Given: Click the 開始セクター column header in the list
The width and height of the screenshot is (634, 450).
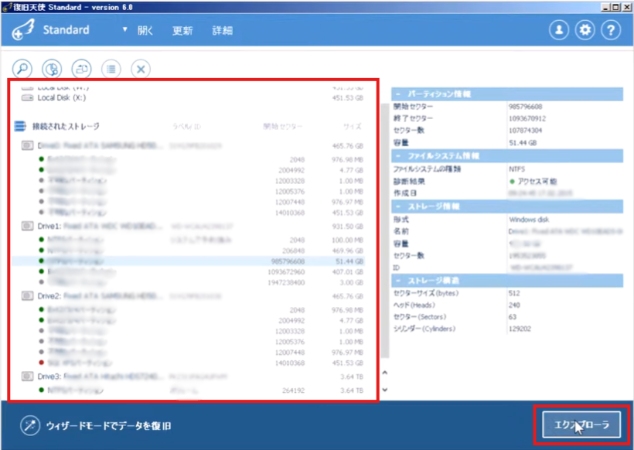Looking at the screenshot, I should (x=283, y=127).
